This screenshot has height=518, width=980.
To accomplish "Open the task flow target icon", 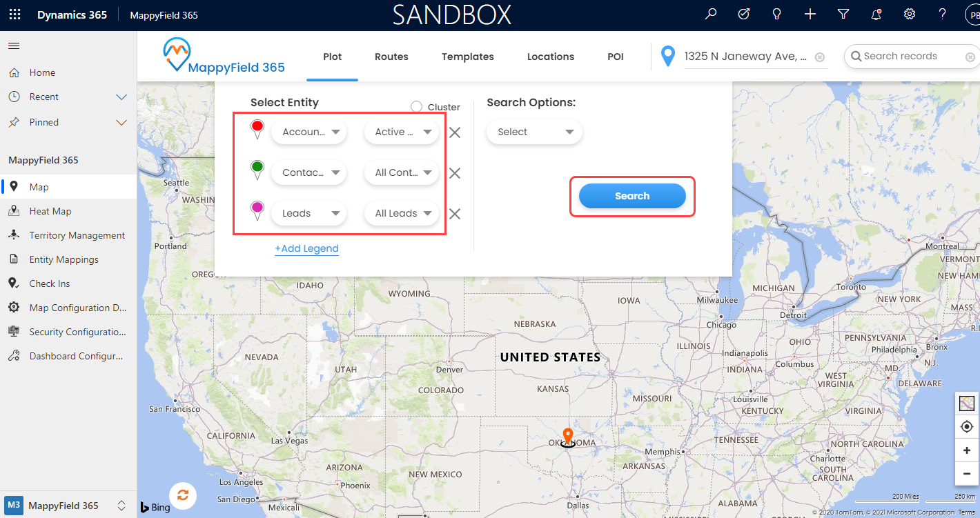I will (744, 14).
